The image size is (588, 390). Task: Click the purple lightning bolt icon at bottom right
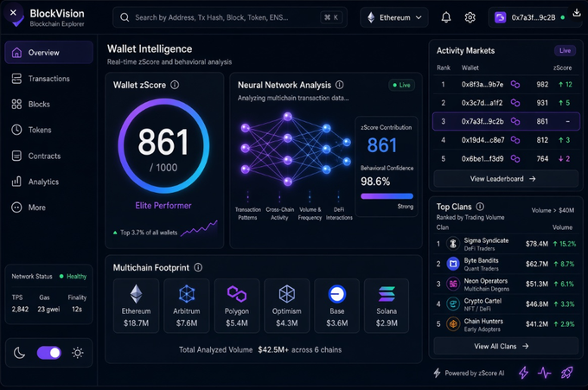[523, 373]
